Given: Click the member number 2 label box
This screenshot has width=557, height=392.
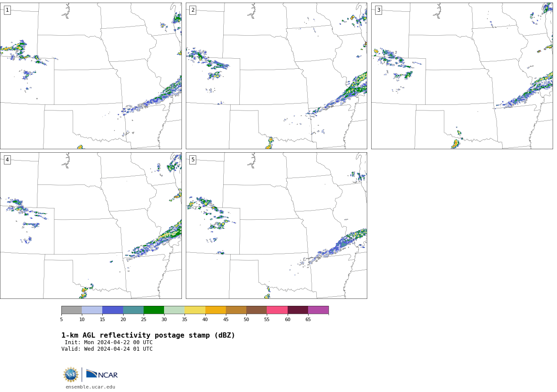Looking at the screenshot, I should 193,10.
